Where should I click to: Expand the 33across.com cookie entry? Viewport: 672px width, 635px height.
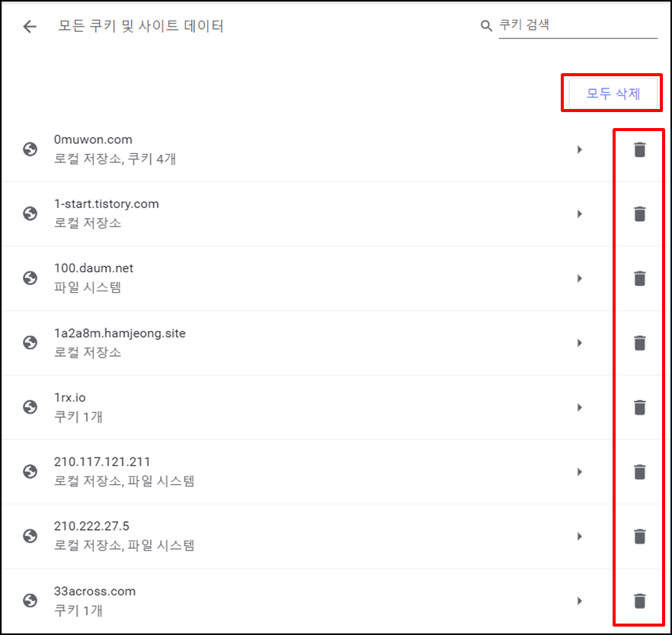click(579, 600)
